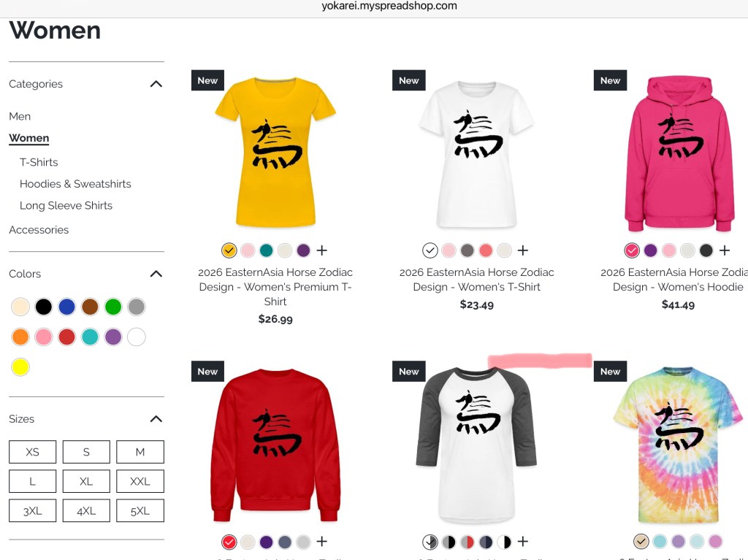The height and width of the screenshot is (560, 748).
Task: Open Long Sleeve Shirts subcategory
Action: (x=66, y=206)
